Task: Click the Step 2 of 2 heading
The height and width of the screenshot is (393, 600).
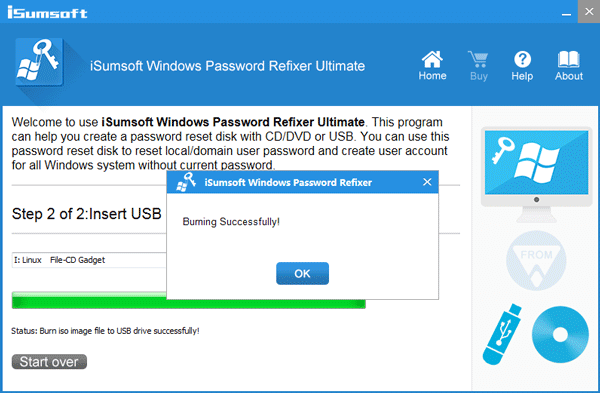Action: (x=86, y=214)
